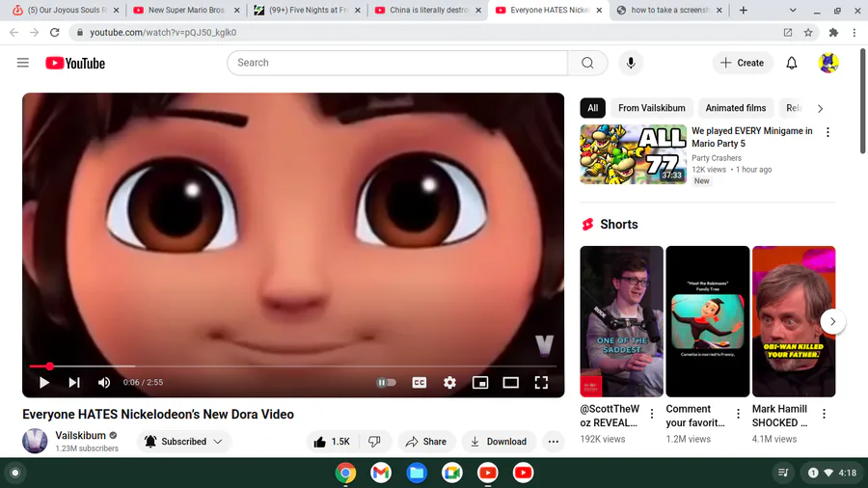Seek on the video progress bar
Viewport: 868px width, 488px height.
click(293, 366)
